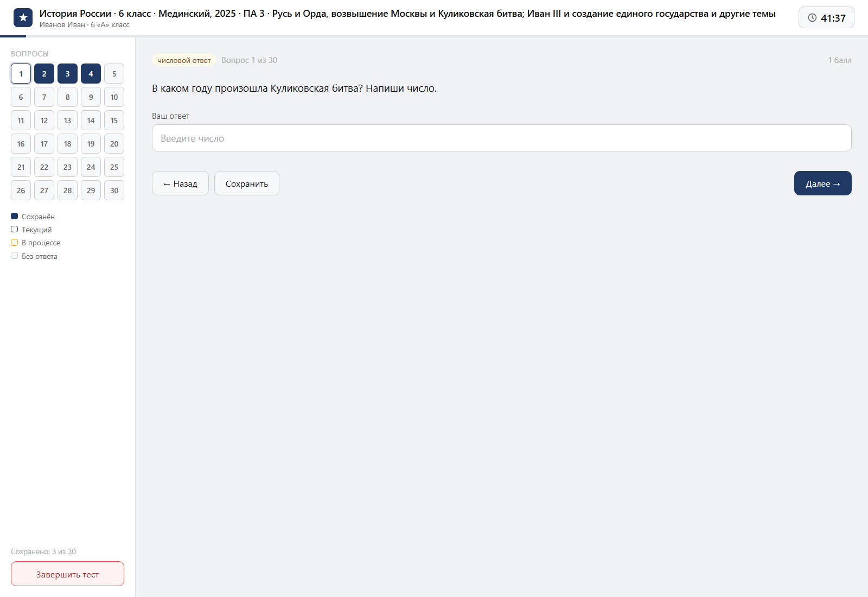868x597 pixels.
Task: Select question 8 in navigator
Action: coord(67,97)
